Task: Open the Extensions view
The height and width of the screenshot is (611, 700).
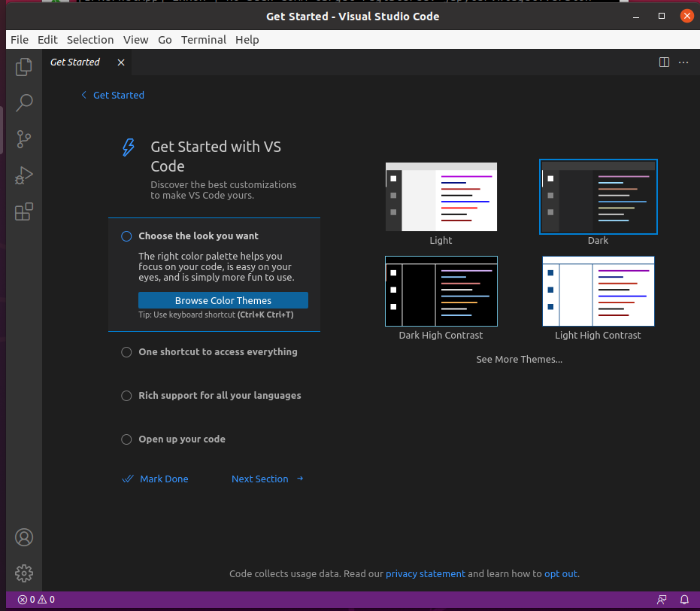Action: (23, 211)
